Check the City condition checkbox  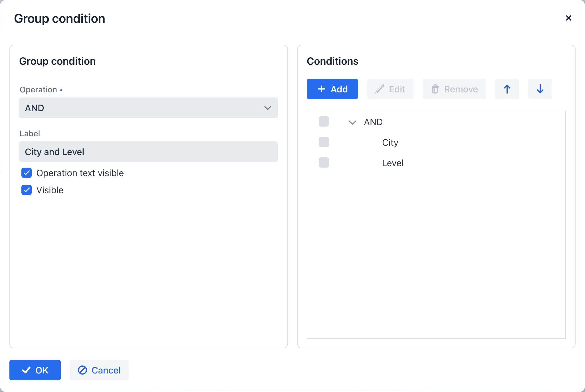(x=324, y=142)
